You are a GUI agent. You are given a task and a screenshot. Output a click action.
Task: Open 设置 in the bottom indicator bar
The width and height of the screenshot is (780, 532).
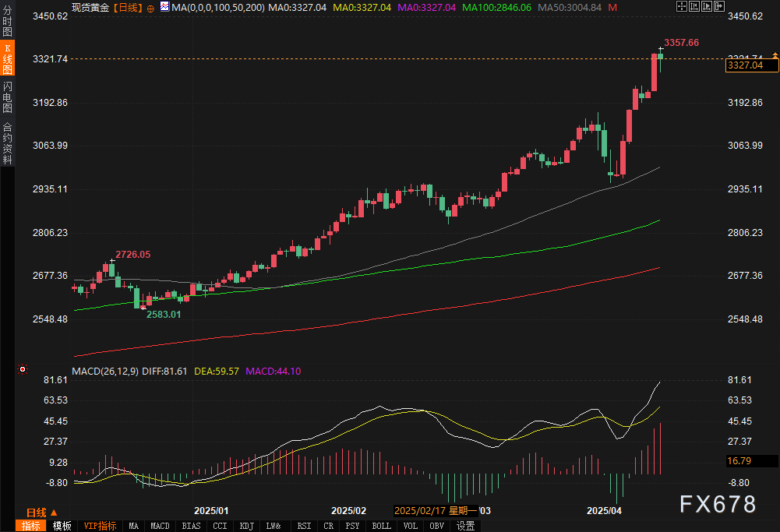pyautogui.click(x=465, y=526)
